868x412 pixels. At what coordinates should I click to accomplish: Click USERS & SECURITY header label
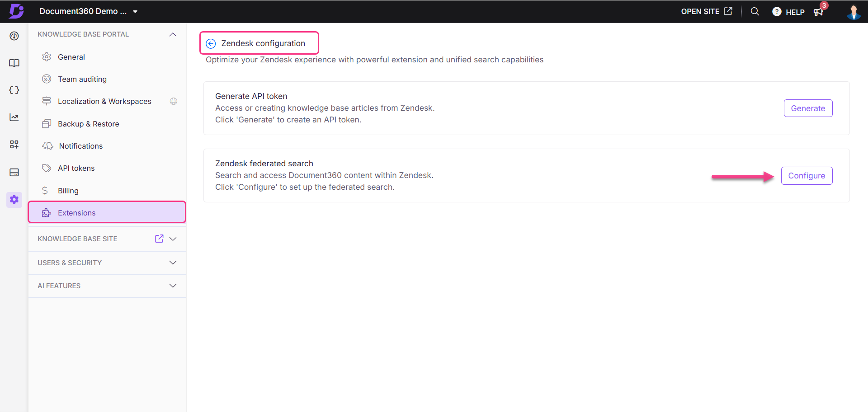[70, 263]
